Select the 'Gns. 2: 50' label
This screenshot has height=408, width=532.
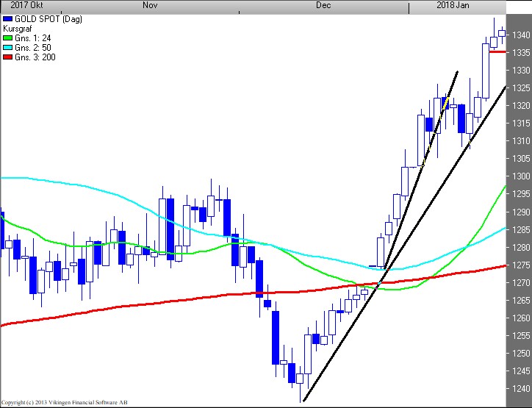[33, 48]
